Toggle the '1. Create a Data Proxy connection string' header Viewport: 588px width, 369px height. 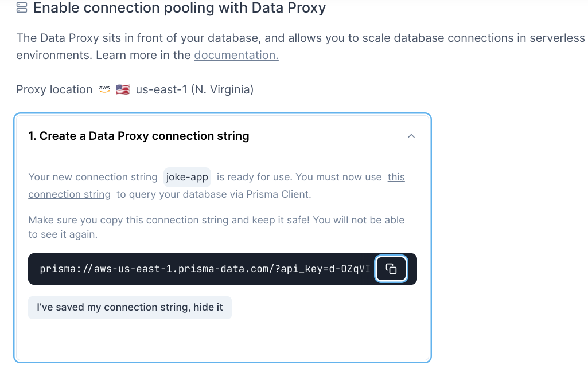tap(139, 136)
